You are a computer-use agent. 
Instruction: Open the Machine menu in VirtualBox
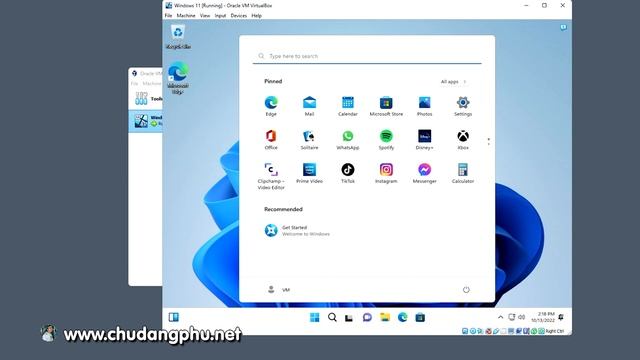(x=186, y=16)
